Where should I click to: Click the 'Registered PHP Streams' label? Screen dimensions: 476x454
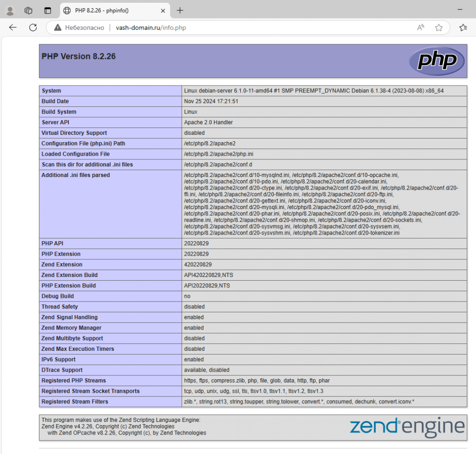74,381
